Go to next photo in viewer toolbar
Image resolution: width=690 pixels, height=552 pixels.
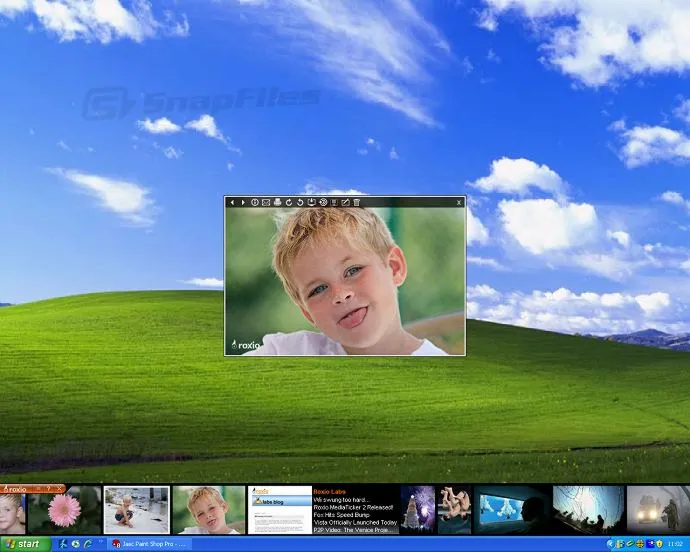[x=243, y=202]
